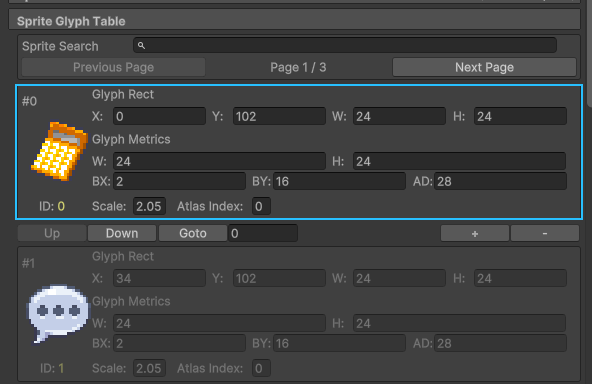592x384 pixels.
Task: Edit Scale value 2.05 of sprite #0
Action: (149, 206)
